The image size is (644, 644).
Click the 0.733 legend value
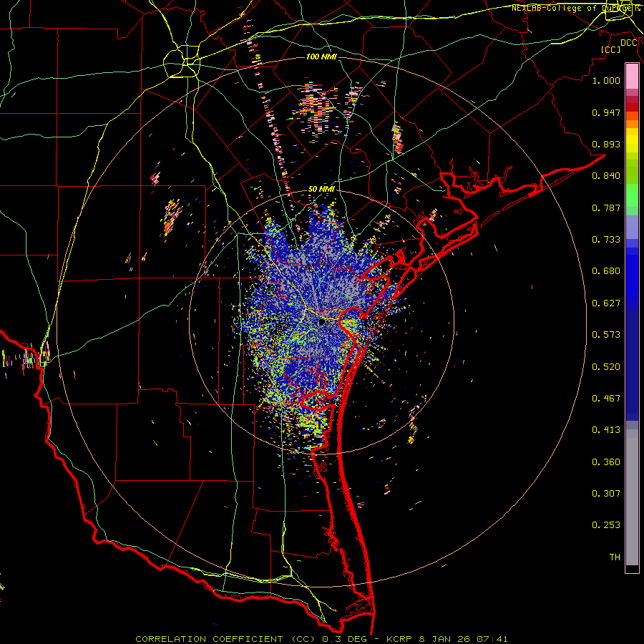click(606, 240)
